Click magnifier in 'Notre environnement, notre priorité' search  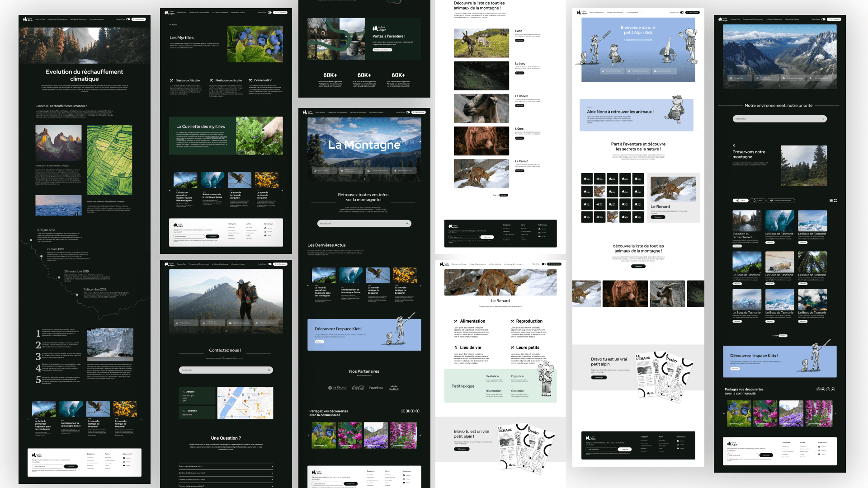pos(823,119)
